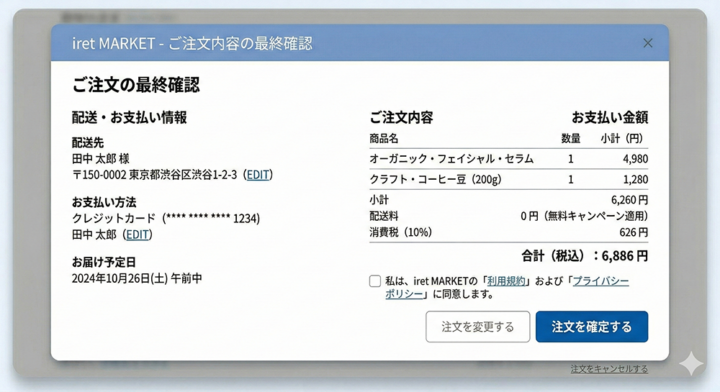Click the 4,980 subtotal value
Screen dimensions: 720x392
tap(635, 159)
